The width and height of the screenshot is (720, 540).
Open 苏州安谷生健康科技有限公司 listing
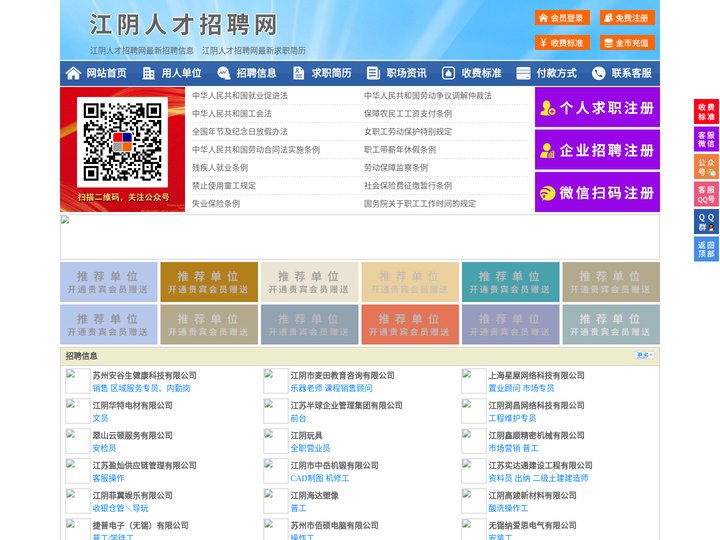pyautogui.click(x=145, y=376)
